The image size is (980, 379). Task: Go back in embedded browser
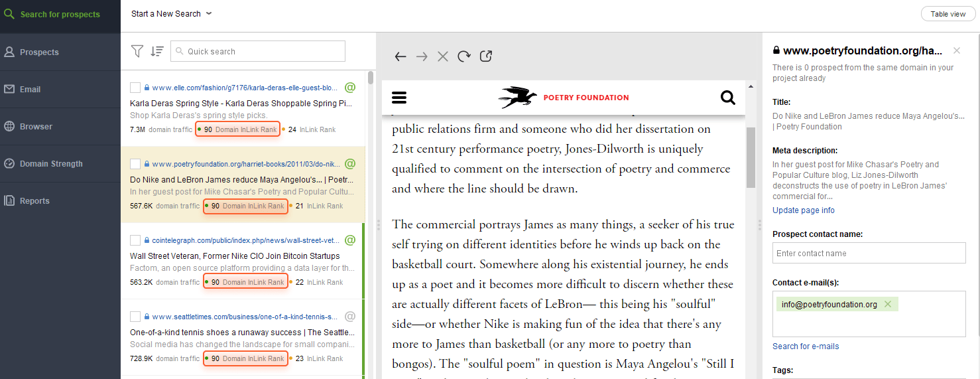[400, 56]
